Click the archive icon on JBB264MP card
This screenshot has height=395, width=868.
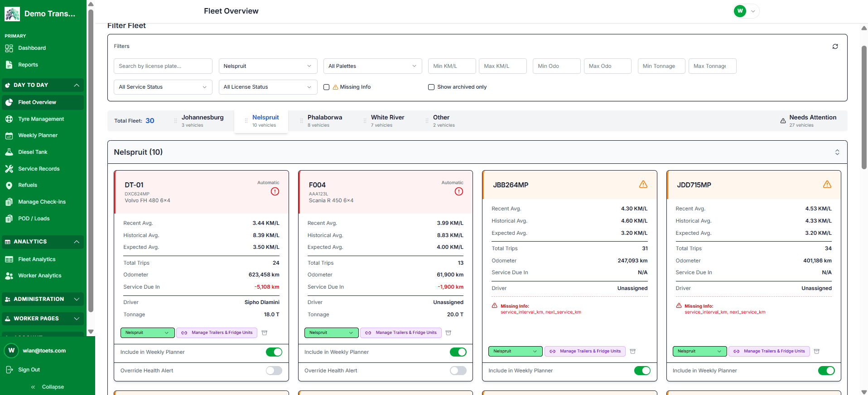click(x=633, y=351)
